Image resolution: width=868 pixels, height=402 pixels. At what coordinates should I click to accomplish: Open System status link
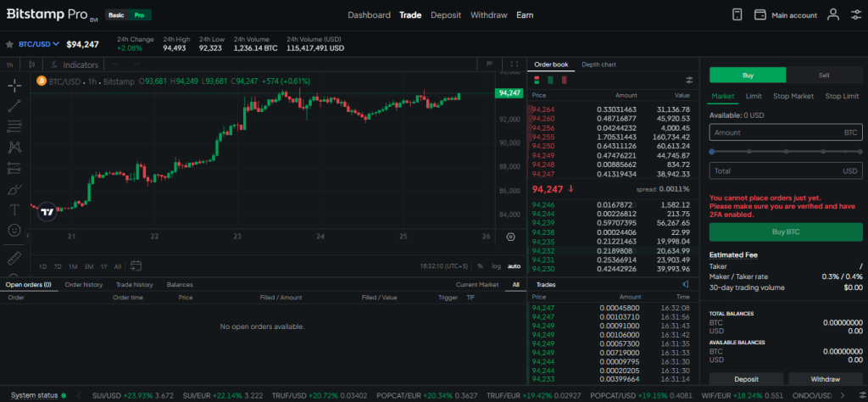point(34,395)
